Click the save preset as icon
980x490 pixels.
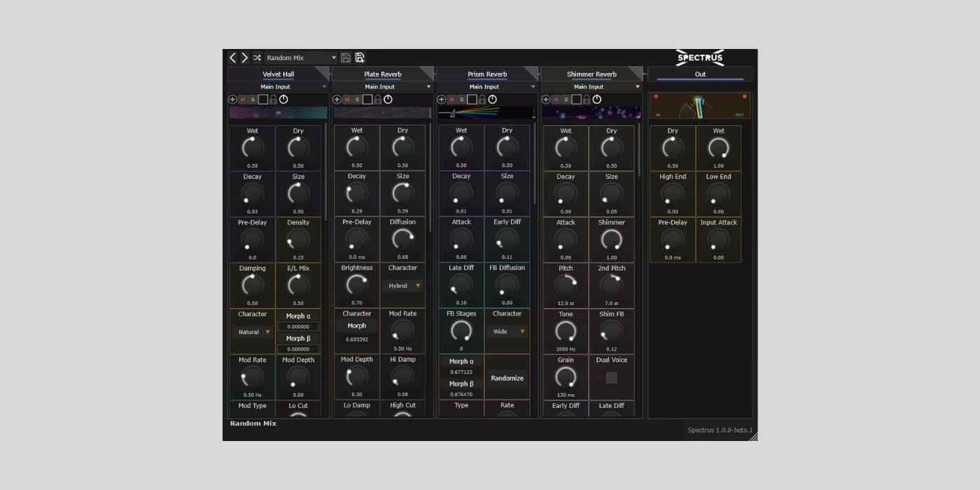pos(360,57)
